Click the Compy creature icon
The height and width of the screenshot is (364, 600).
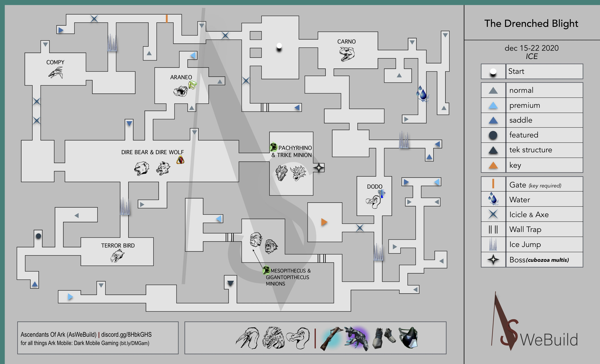tap(56, 73)
